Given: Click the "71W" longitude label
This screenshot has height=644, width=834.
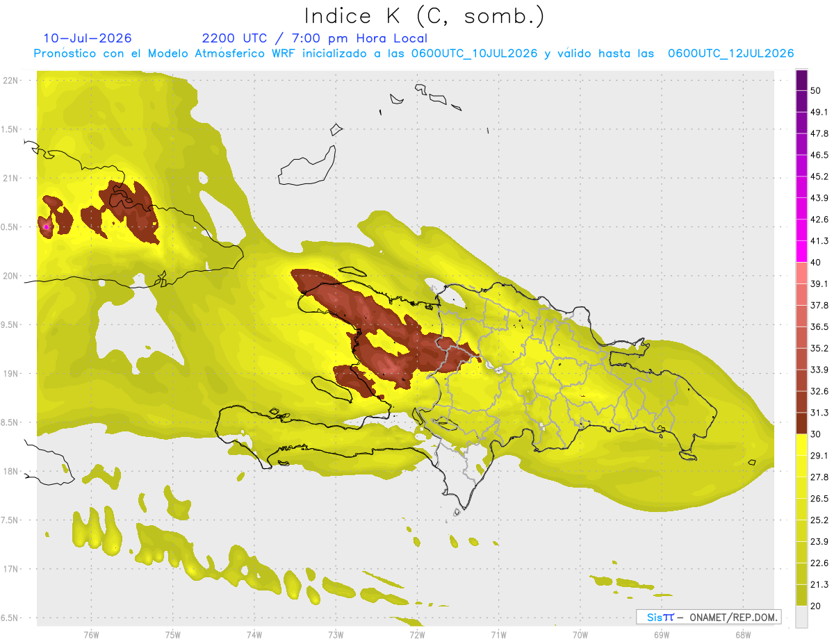Looking at the screenshot, I should pyautogui.click(x=498, y=634).
